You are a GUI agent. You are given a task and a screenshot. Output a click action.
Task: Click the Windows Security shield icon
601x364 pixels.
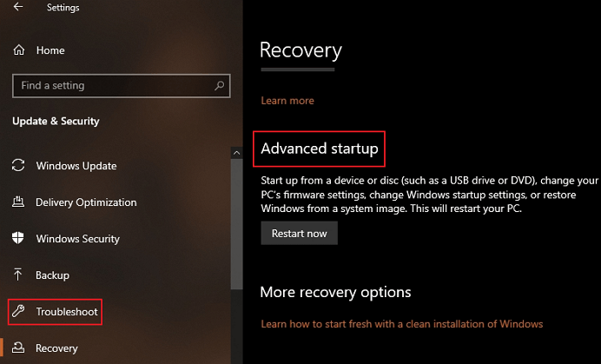click(18, 239)
